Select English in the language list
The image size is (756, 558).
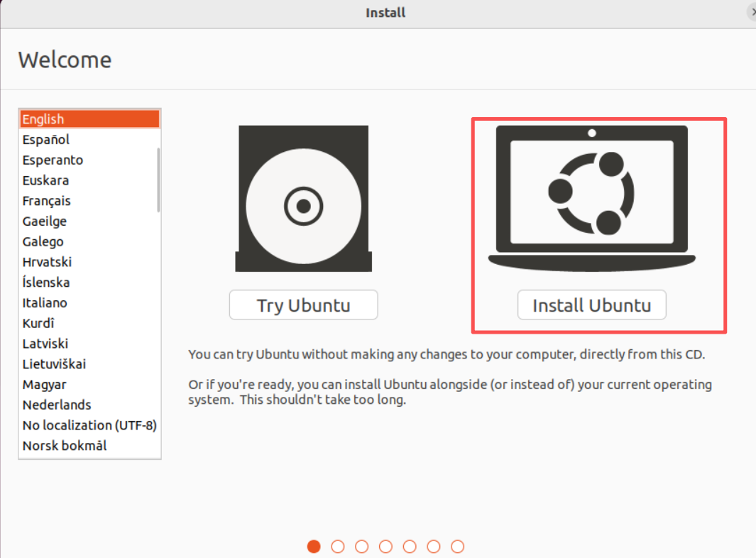pos(89,119)
